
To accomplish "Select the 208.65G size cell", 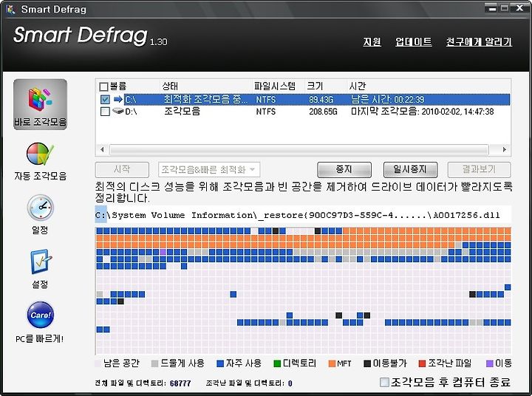I will [x=323, y=112].
